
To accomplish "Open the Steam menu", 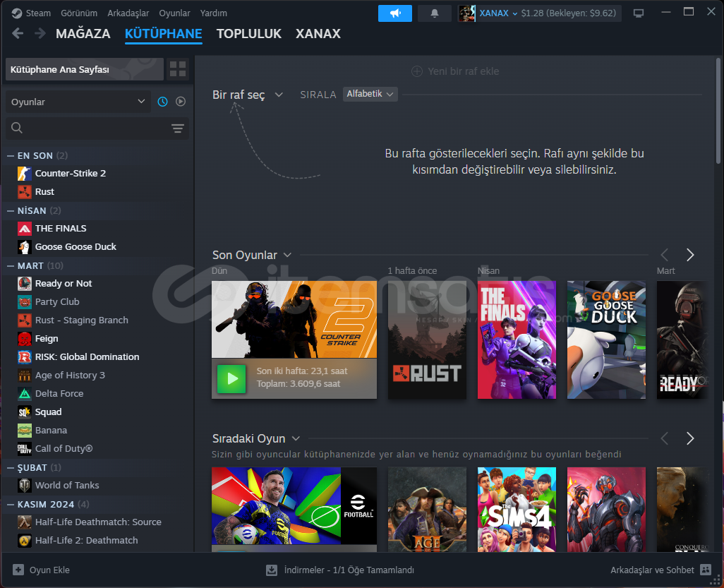I will coord(31,13).
